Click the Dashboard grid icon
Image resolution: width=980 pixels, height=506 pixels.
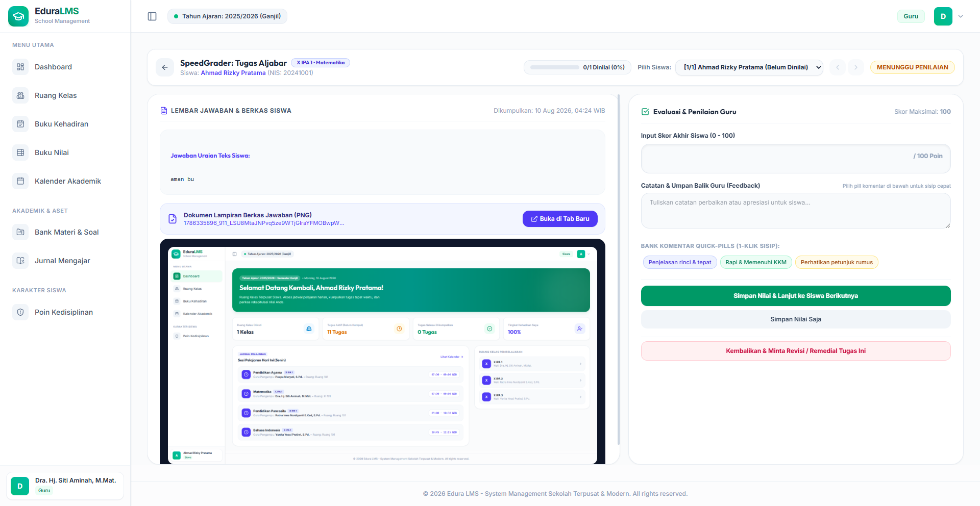point(20,67)
